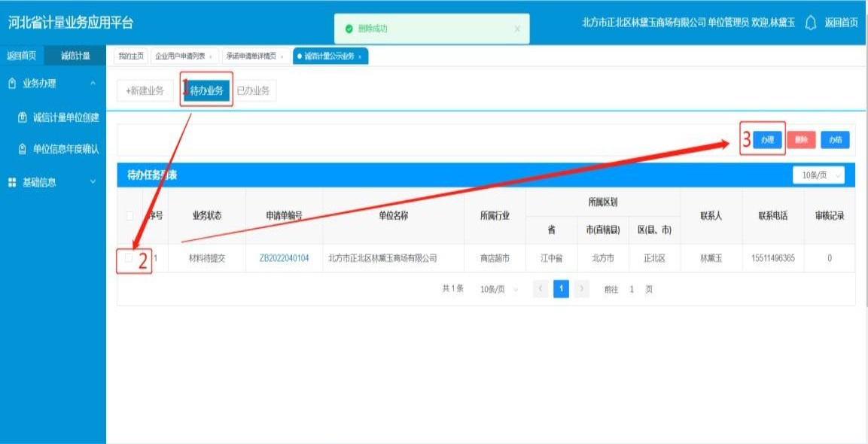The width and height of the screenshot is (868, 444).
Task: Click the 单位信息年度确认 sidebar icon
Action: [23, 149]
